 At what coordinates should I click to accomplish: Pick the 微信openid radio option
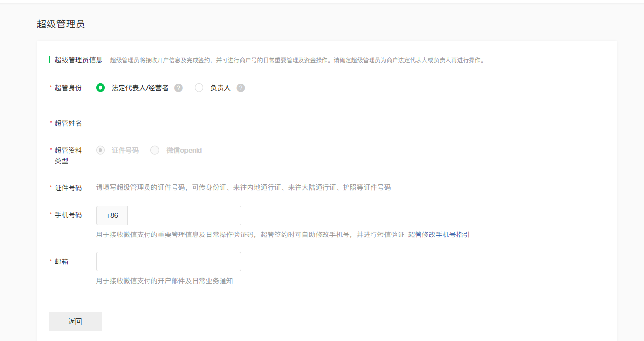tap(155, 150)
